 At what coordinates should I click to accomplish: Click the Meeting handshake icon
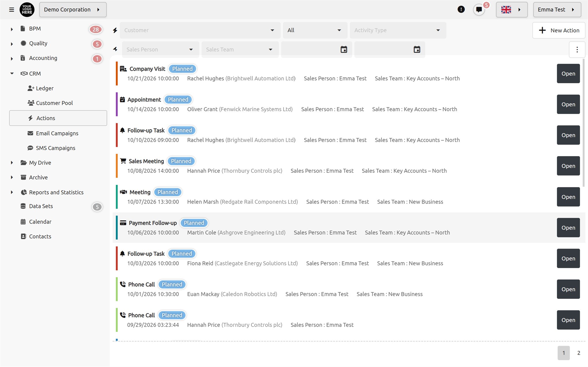pos(123,192)
